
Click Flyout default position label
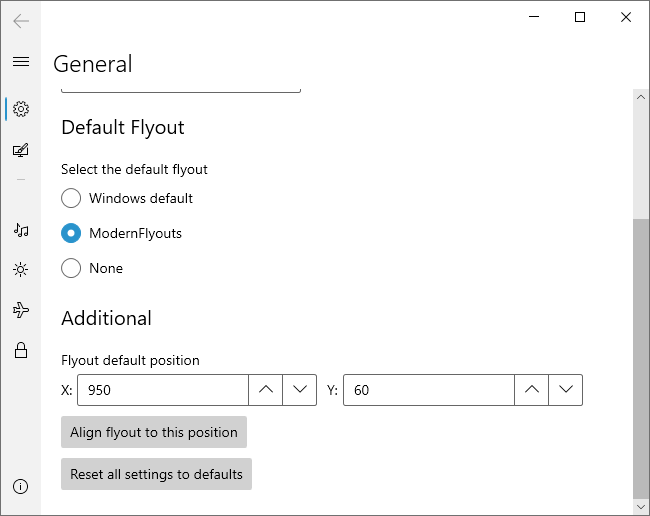pyautogui.click(x=130, y=360)
